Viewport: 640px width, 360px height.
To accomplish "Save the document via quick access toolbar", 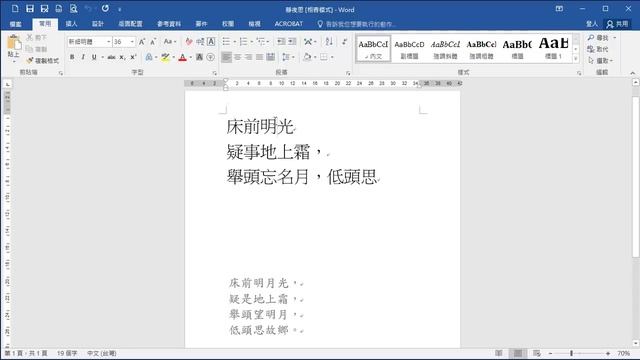I will [x=30, y=9].
